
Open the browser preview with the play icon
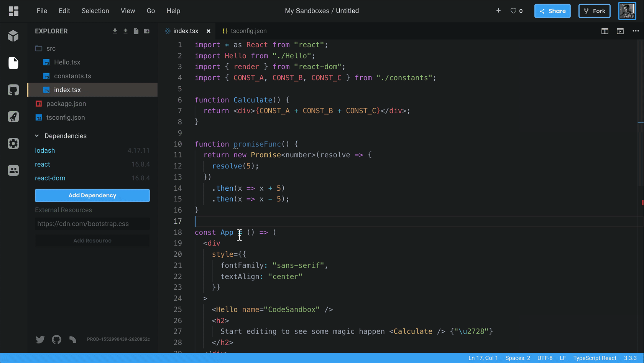pos(620,31)
